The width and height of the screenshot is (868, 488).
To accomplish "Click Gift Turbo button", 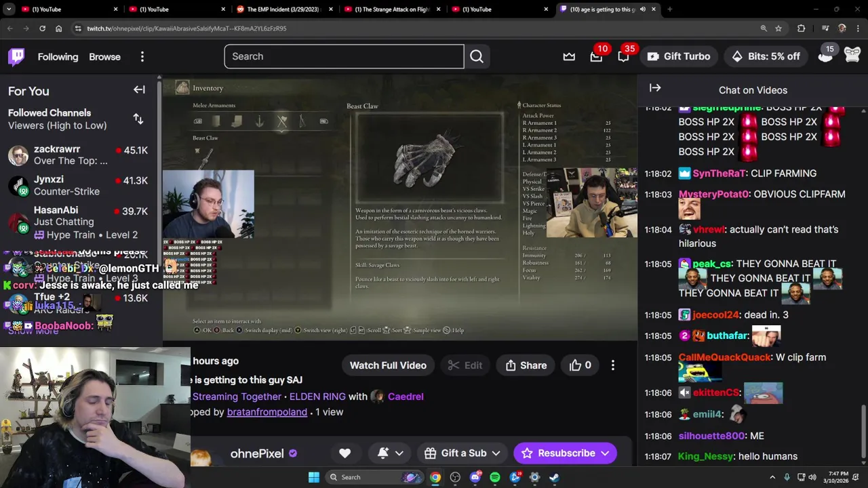I will 679,56.
